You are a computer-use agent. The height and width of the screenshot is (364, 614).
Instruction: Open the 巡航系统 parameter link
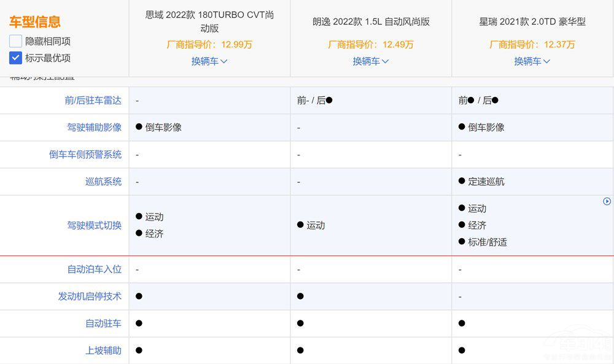103,182
